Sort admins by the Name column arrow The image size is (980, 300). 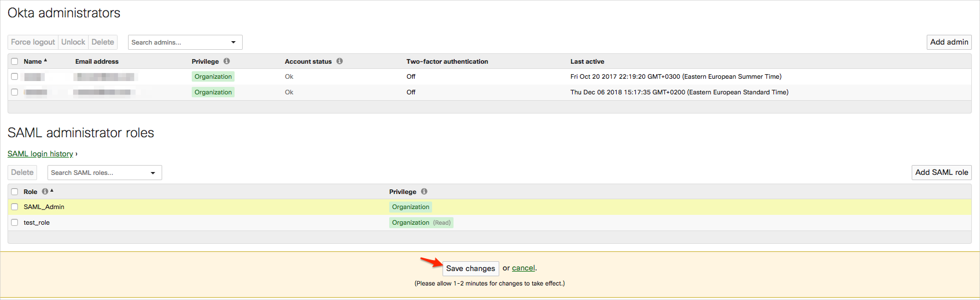point(45,61)
